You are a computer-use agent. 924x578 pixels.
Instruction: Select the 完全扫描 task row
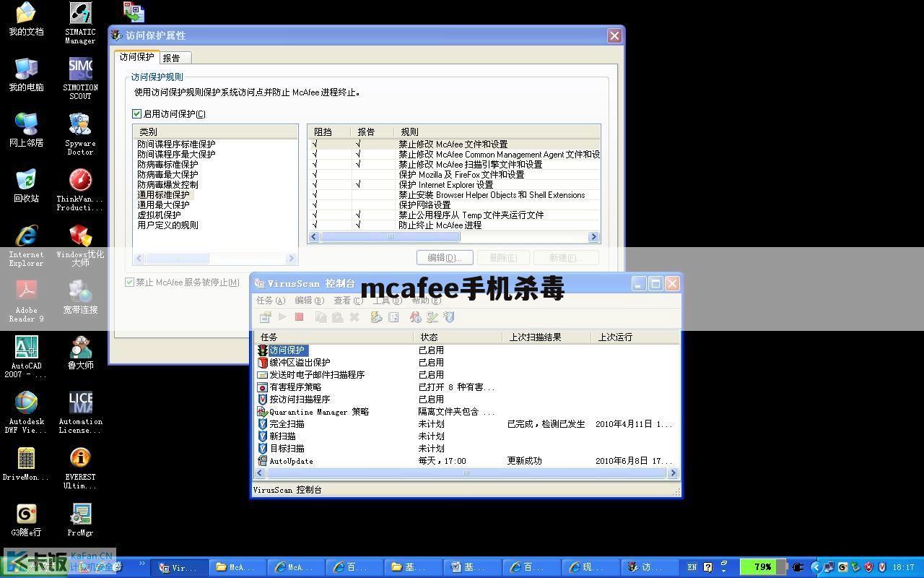tap(466, 424)
